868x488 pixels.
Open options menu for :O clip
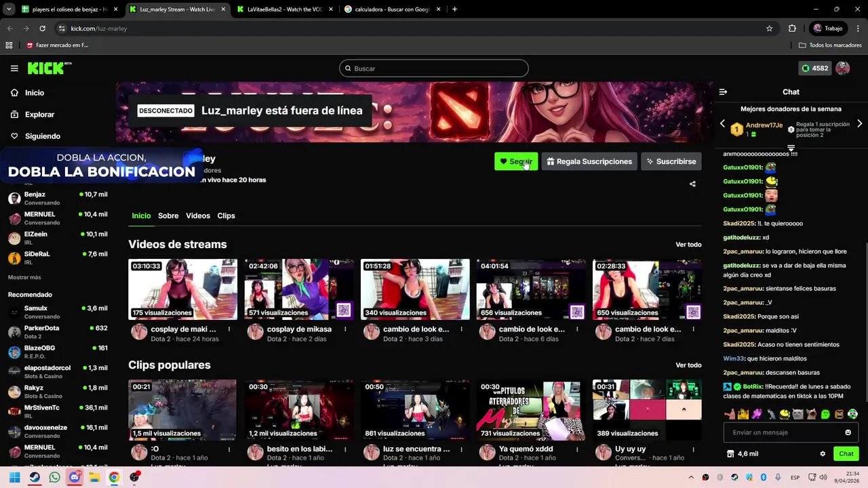229,449
